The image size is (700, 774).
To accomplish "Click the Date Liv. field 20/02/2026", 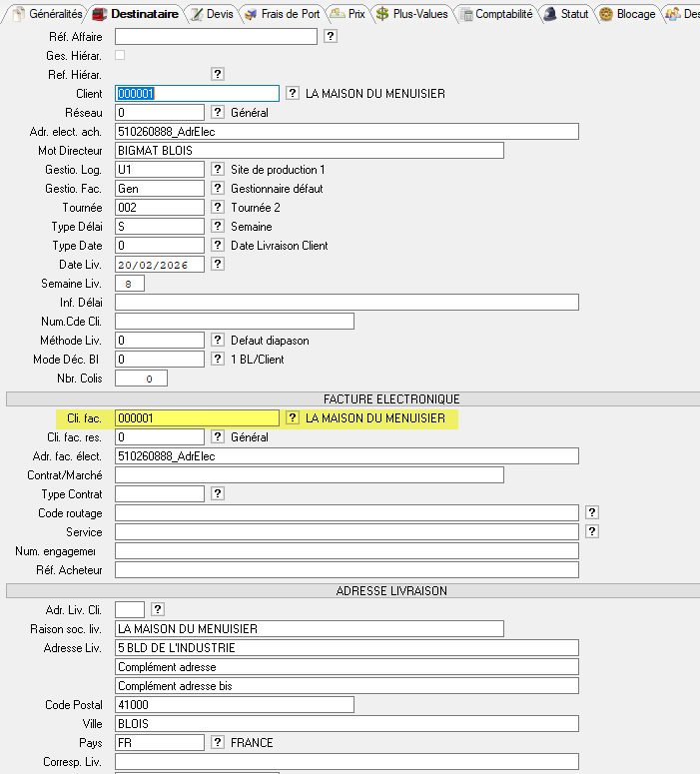I will tap(160, 264).
